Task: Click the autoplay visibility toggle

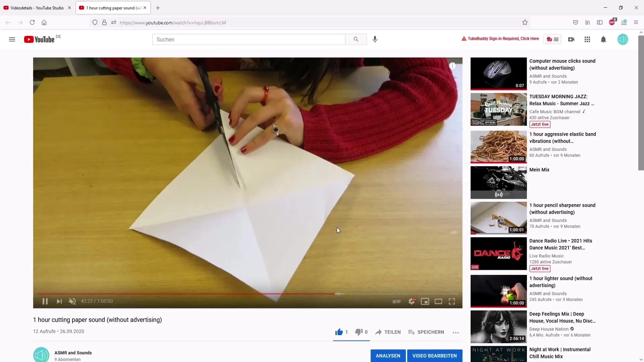Action: pyautogui.click(x=396, y=301)
